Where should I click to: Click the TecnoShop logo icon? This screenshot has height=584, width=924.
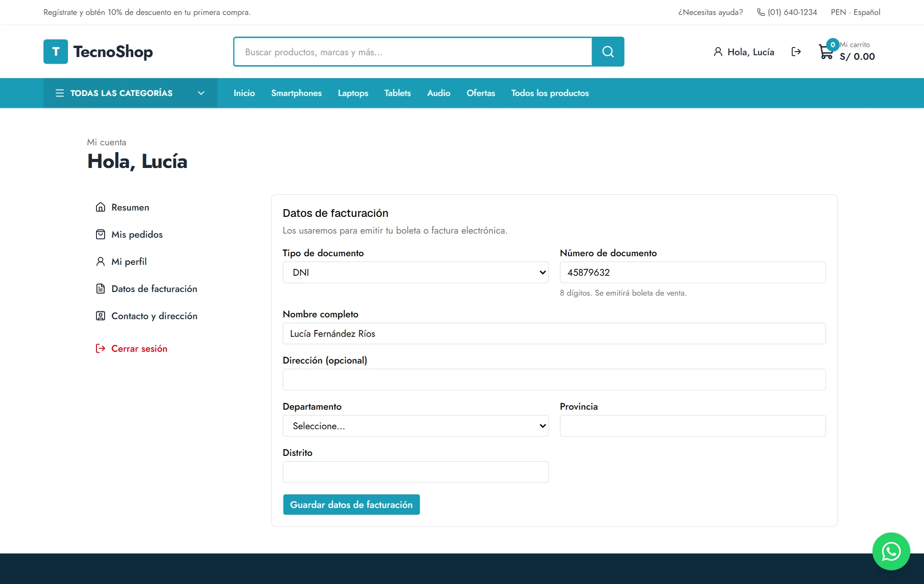coord(56,52)
